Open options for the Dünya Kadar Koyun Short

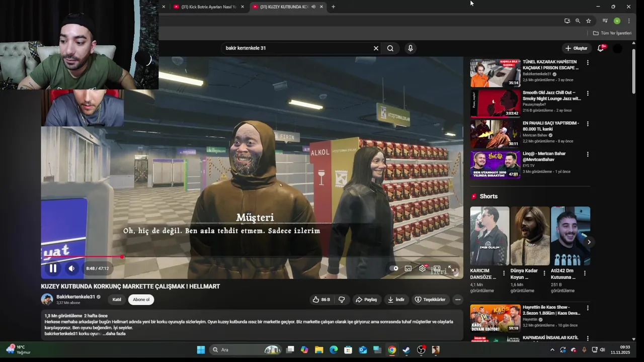pos(544,273)
